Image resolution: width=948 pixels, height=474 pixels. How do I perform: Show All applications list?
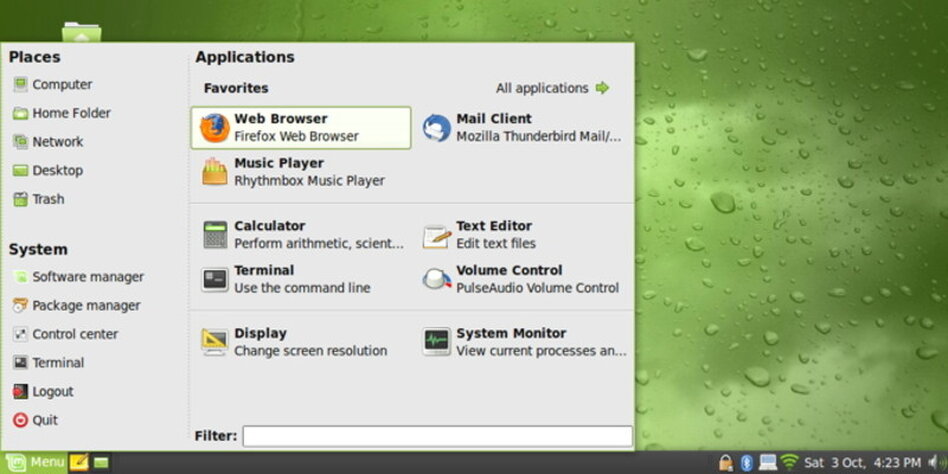click(x=552, y=88)
